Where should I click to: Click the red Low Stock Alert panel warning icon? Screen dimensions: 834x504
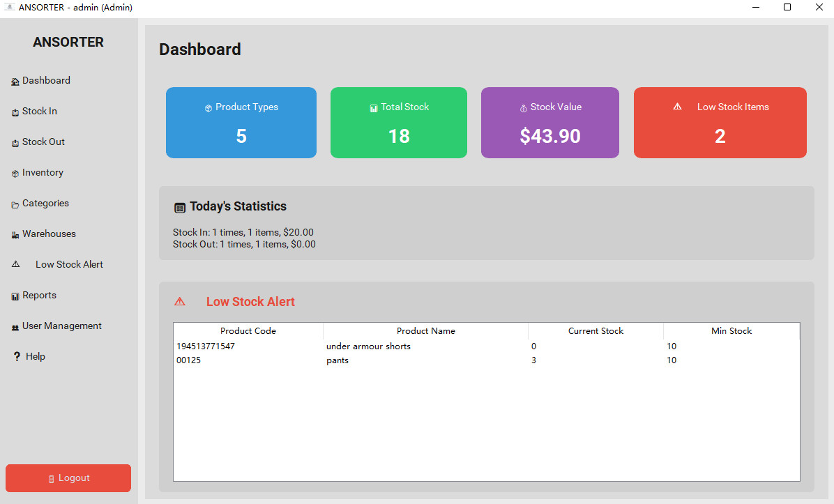pyautogui.click(x=180, y=301)
